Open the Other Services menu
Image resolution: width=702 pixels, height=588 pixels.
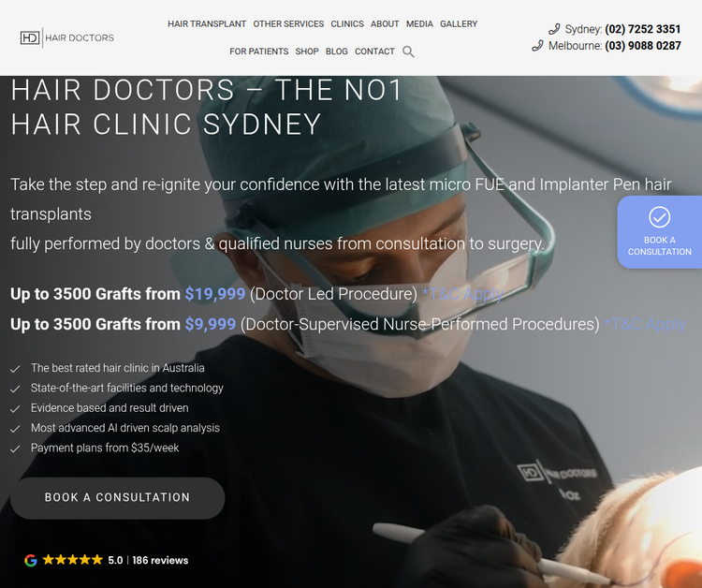[288, 23]
